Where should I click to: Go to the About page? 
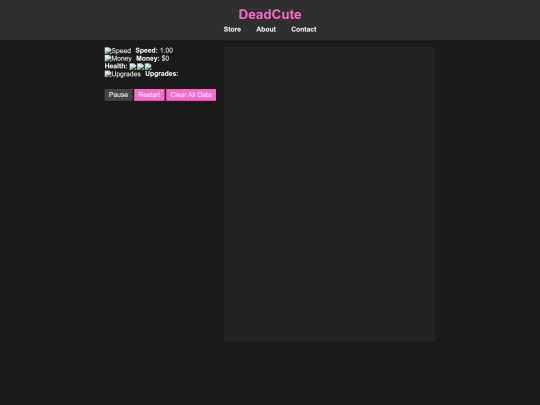(x=266, y=30)
